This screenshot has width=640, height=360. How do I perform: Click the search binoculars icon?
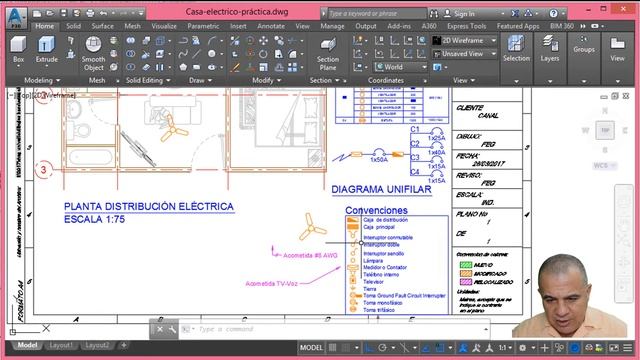tap(434, 13)
